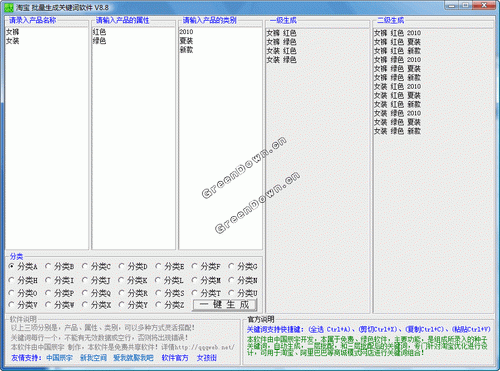Image resolution: width=500 pixels, height=371 pixels.
Task: Select the 女裤 红色 2010 result line
Action: coord(397,33)
